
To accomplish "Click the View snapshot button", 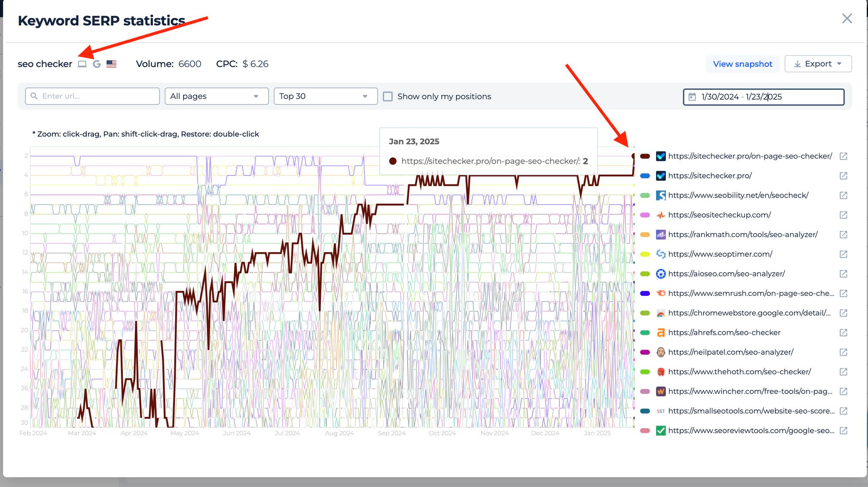I will 743,64.
